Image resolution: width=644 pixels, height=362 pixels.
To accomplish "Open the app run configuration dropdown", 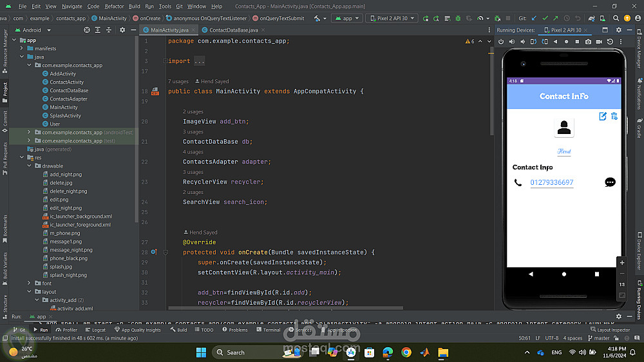I will [347, 19].
